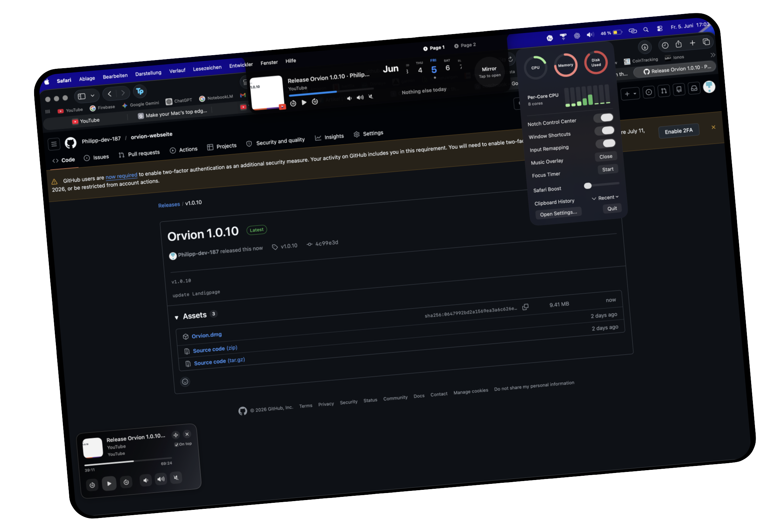The image size is (769, 532).
Task: Open the Verlauf menu
Action: [x=177, y=71]
